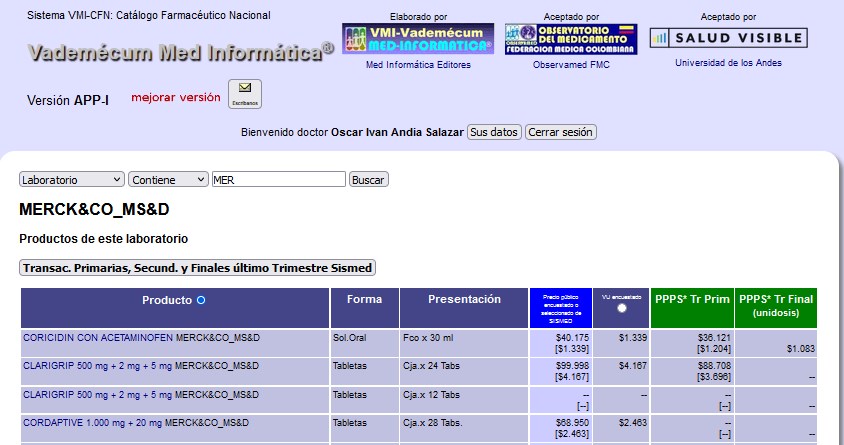
Task: Click the Buscar button
Action: click(369, 180)
